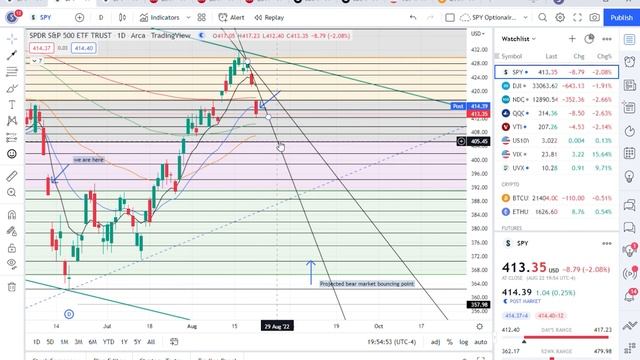Image resolution: width=640 pixels, height=360 pixels.
Task: Toggle stay in drawing mode
Action: point(12,231)
